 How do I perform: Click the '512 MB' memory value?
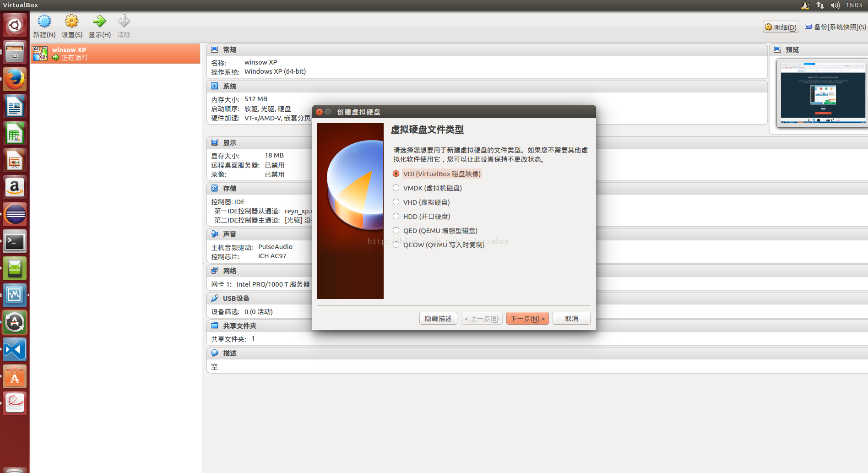256,99
